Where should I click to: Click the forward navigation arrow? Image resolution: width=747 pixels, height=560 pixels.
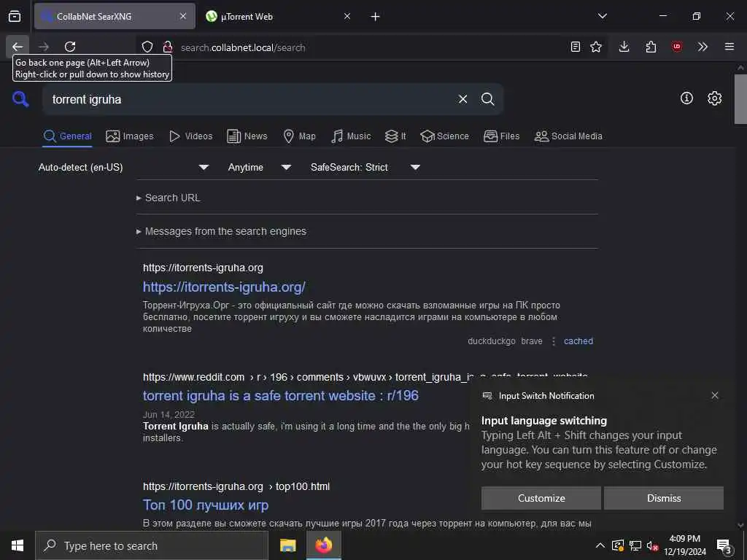44,47
